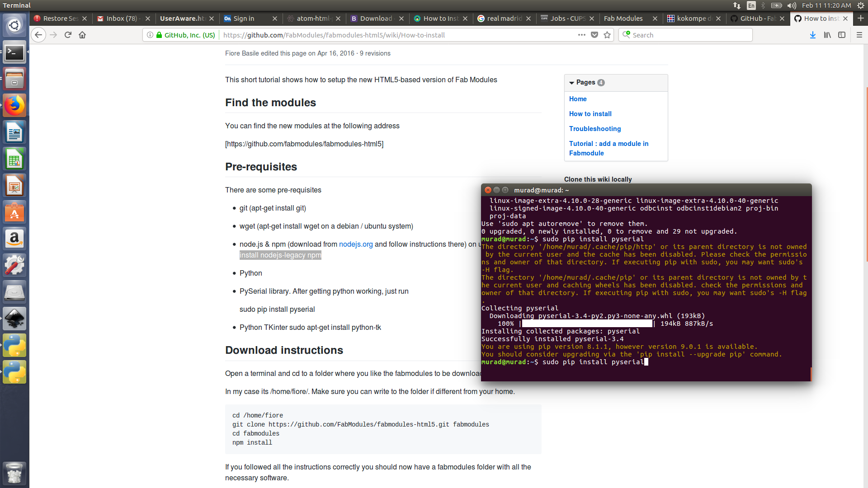Open Ubuntu Software Center icon
Image resolution: width=868 pixels, height=488 pixels.
pos(14,212)
